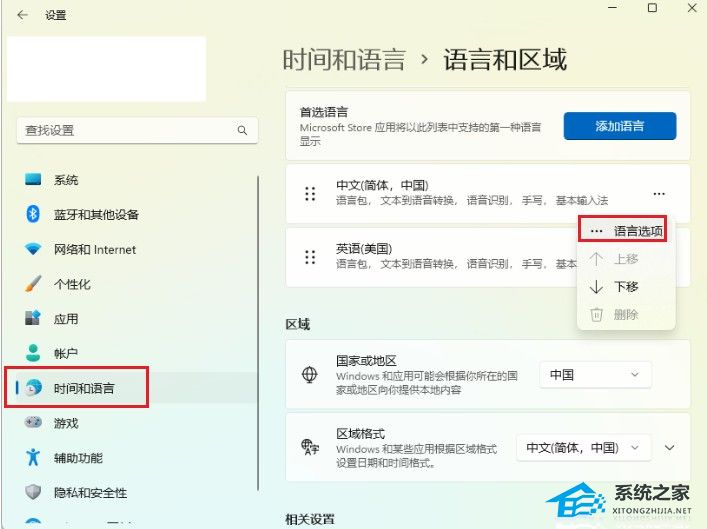
Task: Open 网络和 Internet settings text
Action: point(95,249)
